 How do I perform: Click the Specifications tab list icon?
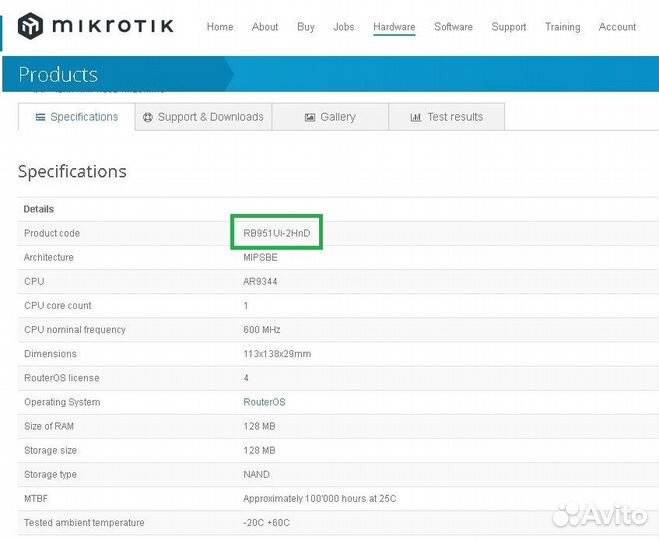click(x=40, y=117)
